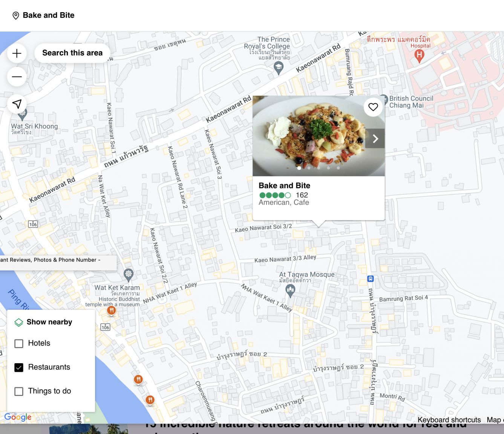Click the location pin beside Bake and Bite title
The height and width of the screenshot is (434, 504).
click(16, 15)
